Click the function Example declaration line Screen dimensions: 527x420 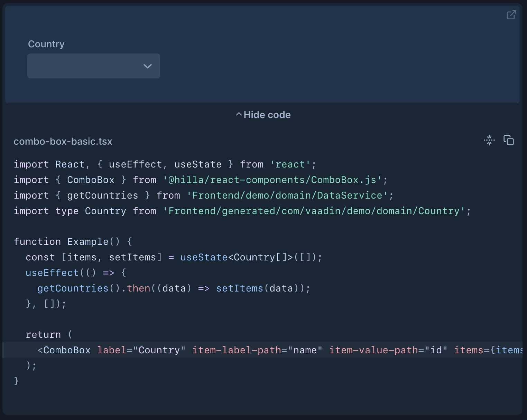[x=73, y=241]
